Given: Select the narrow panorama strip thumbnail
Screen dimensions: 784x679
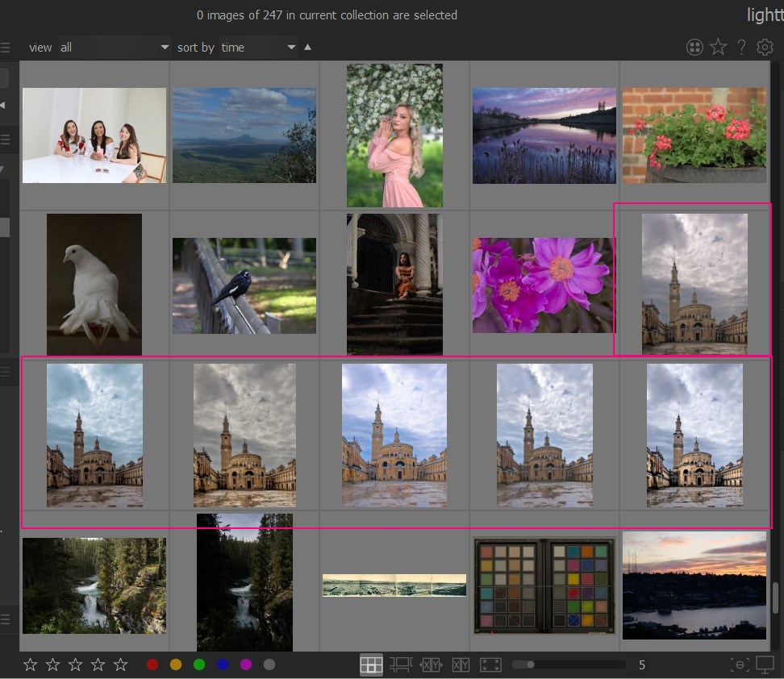Looking at the screenshot, I should [394, 585].
